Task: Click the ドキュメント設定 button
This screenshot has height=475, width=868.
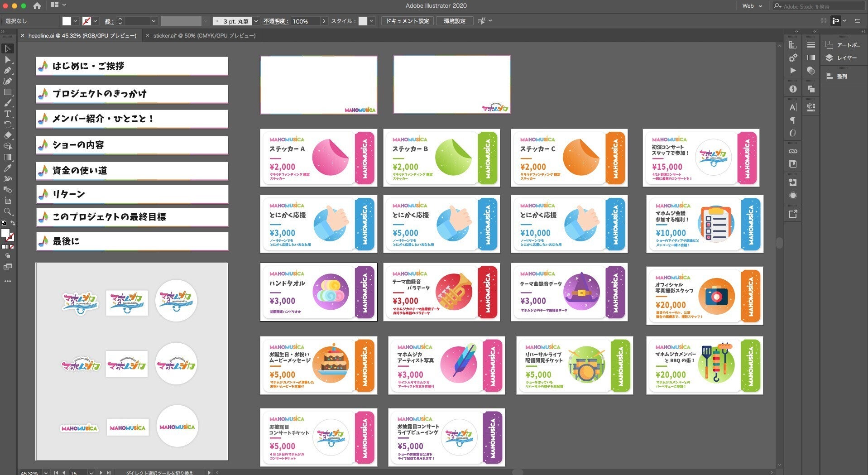Action: [x=407, y=21]
